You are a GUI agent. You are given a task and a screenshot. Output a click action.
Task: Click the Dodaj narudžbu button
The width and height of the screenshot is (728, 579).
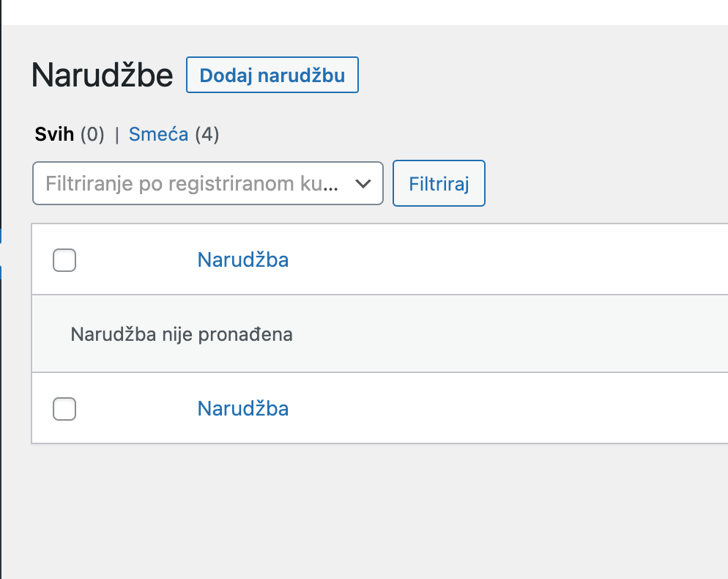click(272, 74)
